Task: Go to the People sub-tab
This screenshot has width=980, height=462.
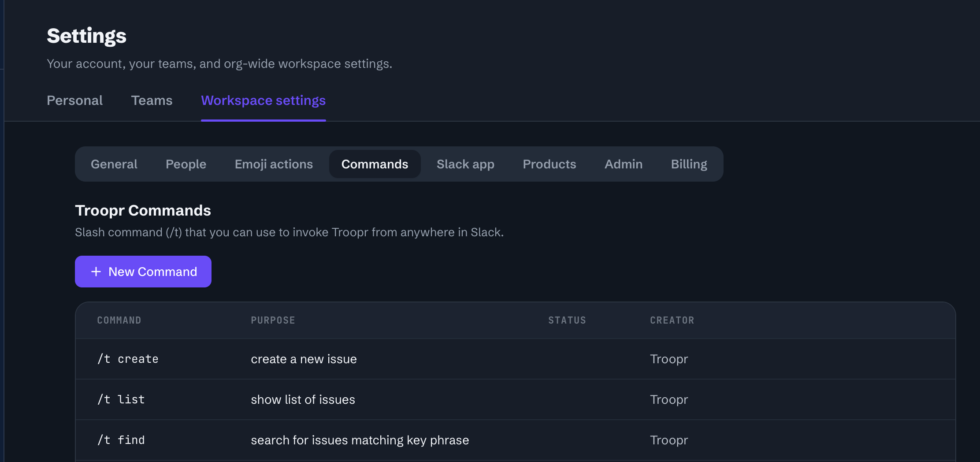Action: coord(186,164)
